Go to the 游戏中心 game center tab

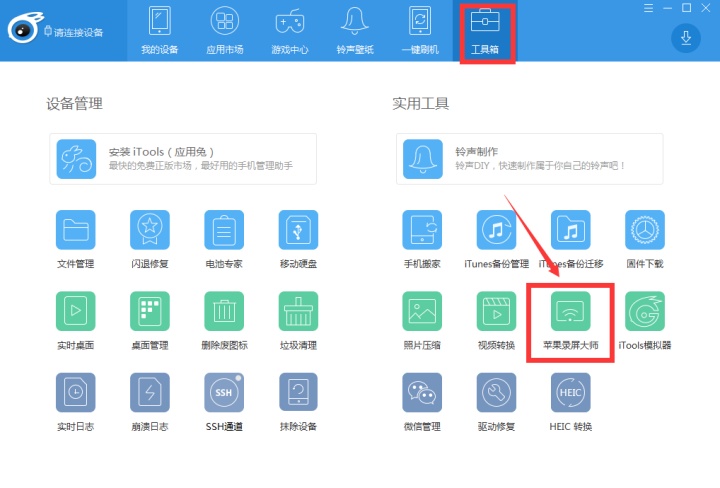pos(290,30)
